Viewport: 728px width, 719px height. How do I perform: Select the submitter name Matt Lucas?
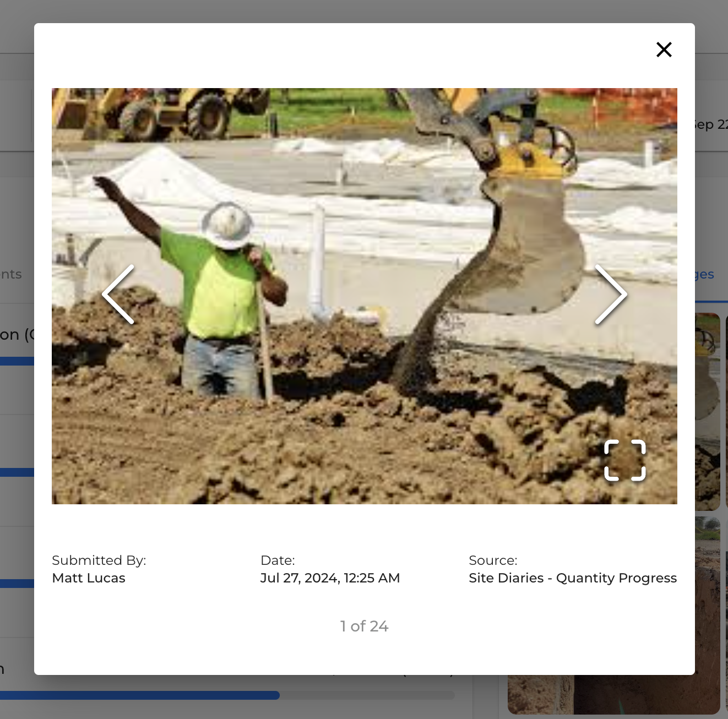[x=89, y=578]
